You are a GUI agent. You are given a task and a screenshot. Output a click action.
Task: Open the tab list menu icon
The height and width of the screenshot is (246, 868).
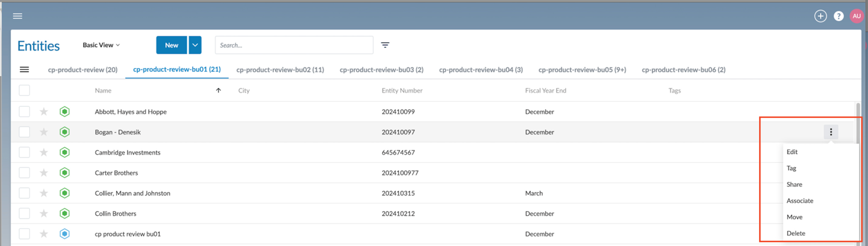tap(25, 70)
